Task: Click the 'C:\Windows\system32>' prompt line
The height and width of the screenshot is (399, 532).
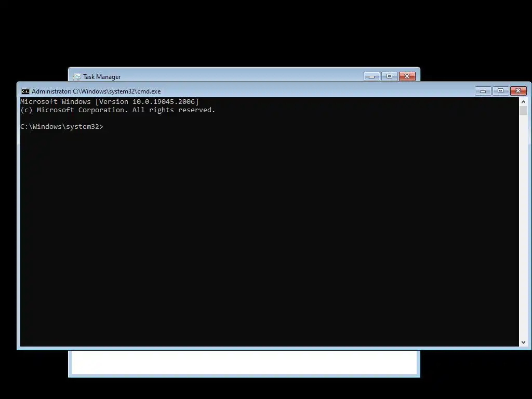Action: (62, 127)
